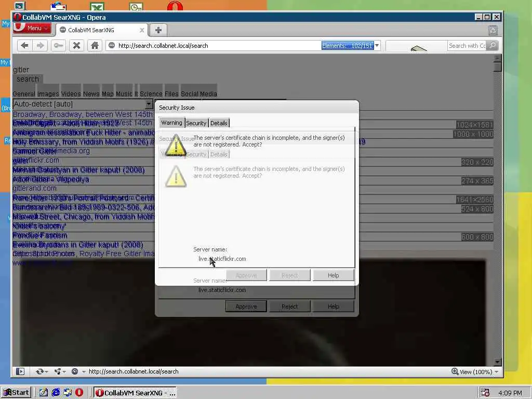
Task: Open the red Opera Menu button
Action: point(32,28)
